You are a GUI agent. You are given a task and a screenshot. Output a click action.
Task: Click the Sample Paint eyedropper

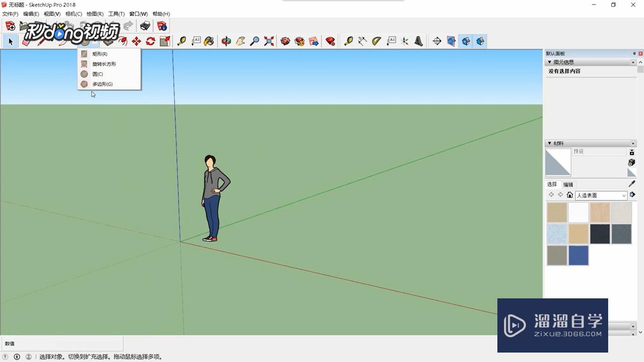(x=632, y=184)
